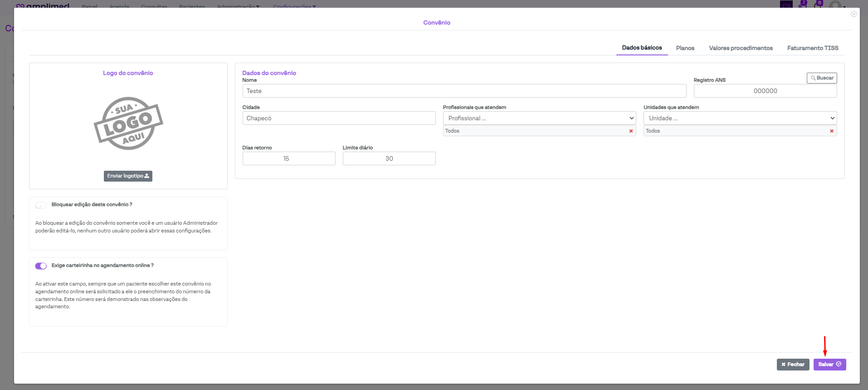Image resolution: width=868 pixels, height=390 pixels.
Task: Open the 'Profissional ...' dropdown
Action: (539, 118)
